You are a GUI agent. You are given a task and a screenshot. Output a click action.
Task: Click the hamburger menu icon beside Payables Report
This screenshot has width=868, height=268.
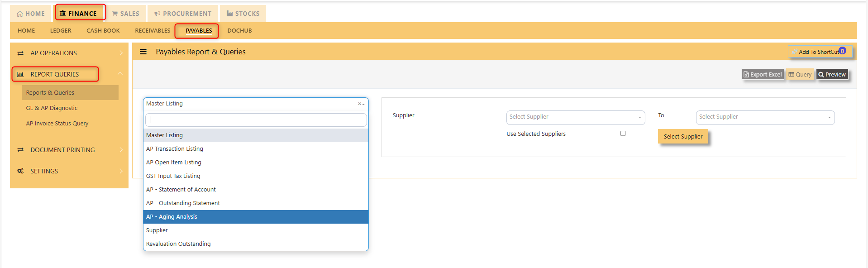click(143, 52)
